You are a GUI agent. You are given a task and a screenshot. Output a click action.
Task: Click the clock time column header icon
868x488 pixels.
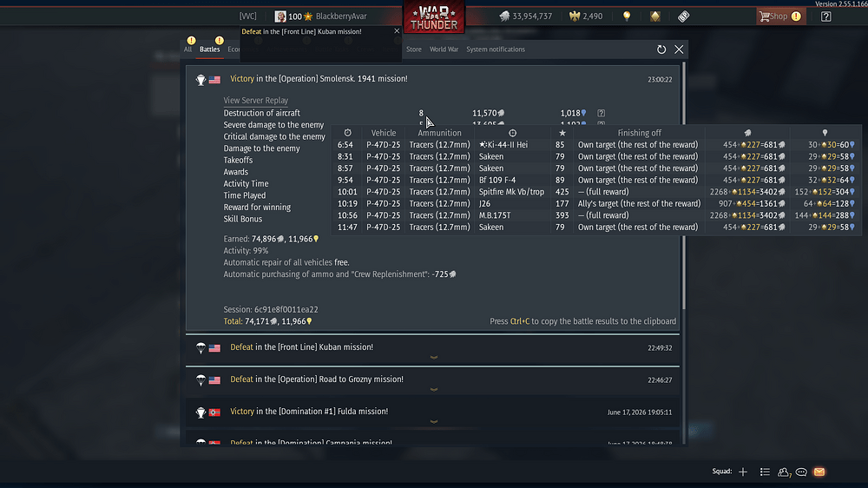[x=348, y=133]
